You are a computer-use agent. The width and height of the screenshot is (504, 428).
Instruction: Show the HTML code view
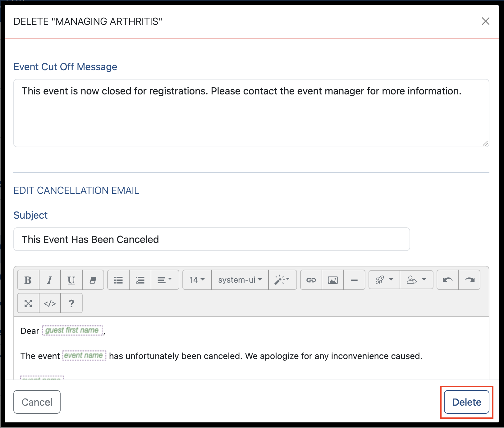tap(50, 303)
